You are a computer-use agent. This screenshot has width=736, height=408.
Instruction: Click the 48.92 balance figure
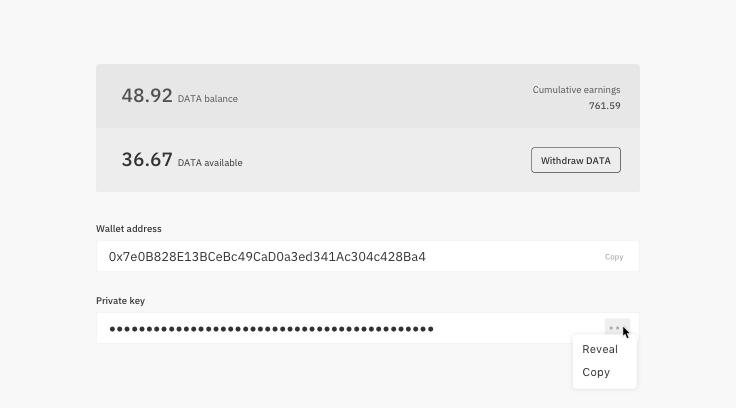tap(147, 96)
